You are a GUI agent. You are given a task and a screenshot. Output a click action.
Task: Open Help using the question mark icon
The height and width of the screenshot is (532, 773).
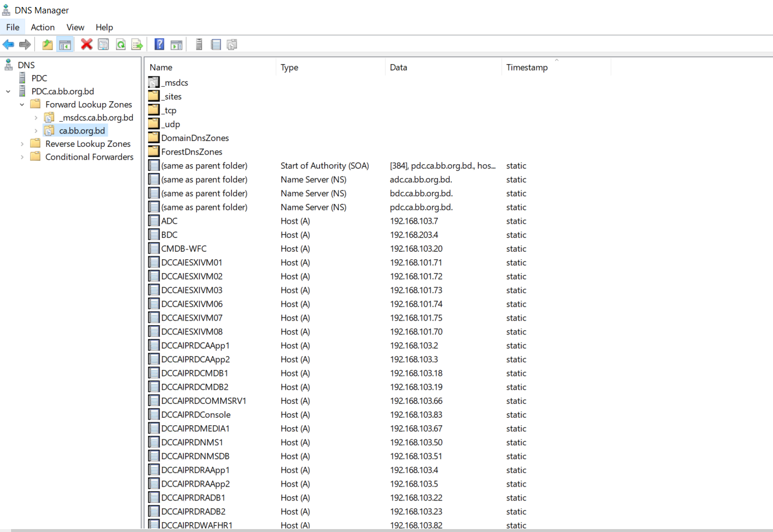click(159, 44)
